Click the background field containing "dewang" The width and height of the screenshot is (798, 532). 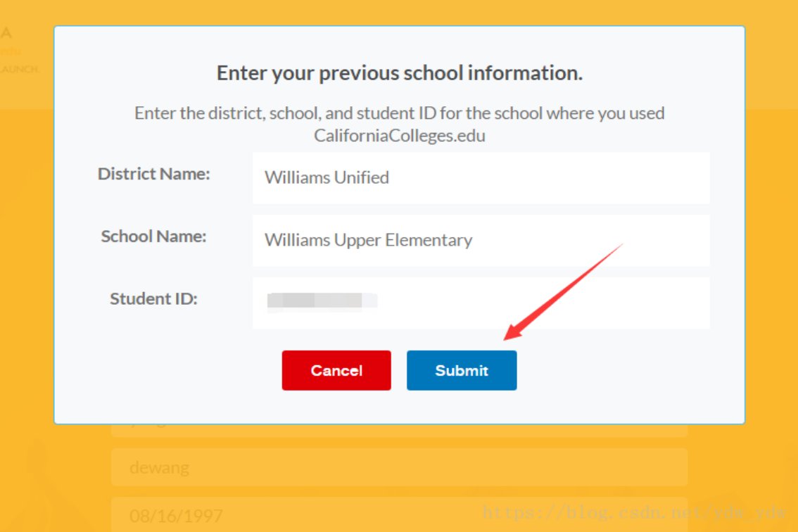pos(399,467)
